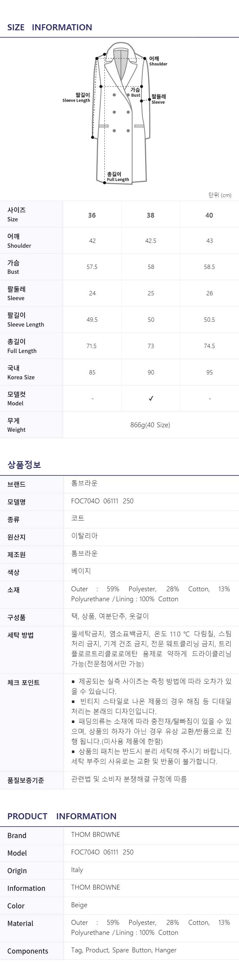Click the SIZE INFORMATION heading
The image size is (239, 980).
(49, 27)
